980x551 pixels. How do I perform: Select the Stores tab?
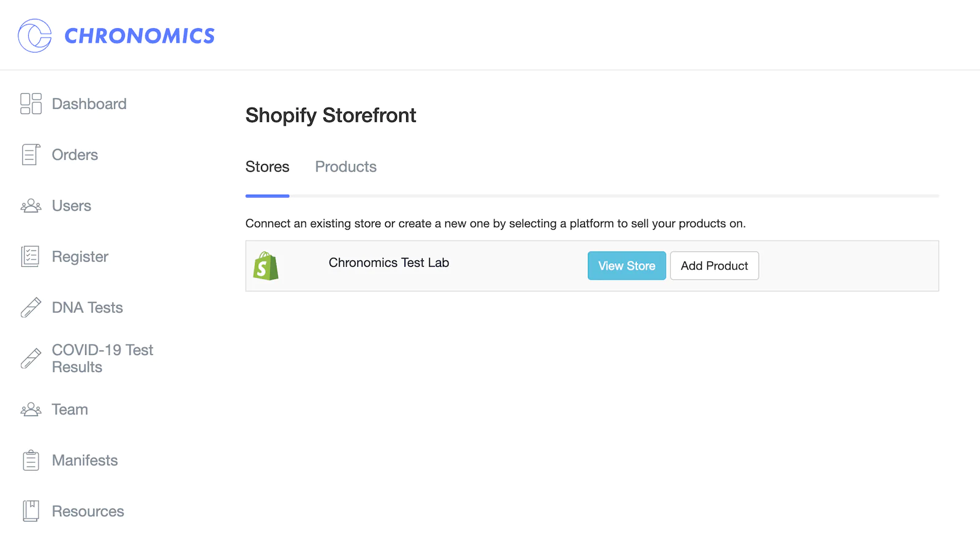267,167
